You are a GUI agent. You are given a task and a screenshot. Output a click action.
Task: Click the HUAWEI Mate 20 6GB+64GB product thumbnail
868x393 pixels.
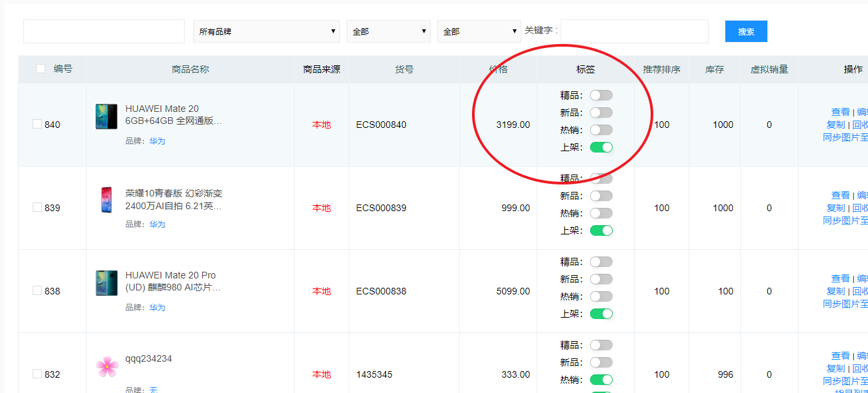click(x=107, y=117)
